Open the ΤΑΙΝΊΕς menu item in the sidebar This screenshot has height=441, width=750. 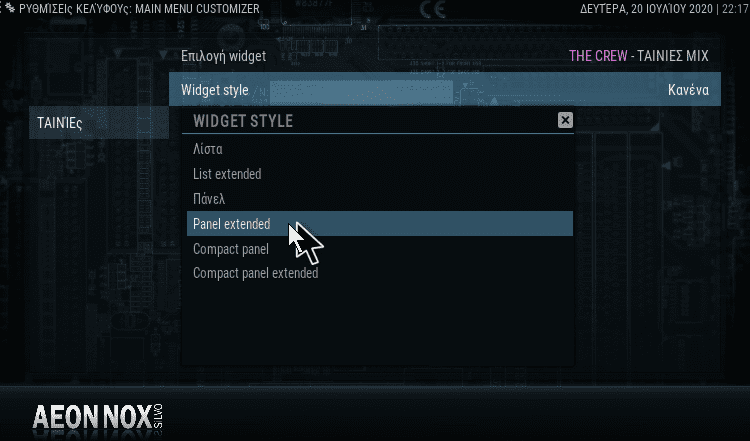pos(99,123)
